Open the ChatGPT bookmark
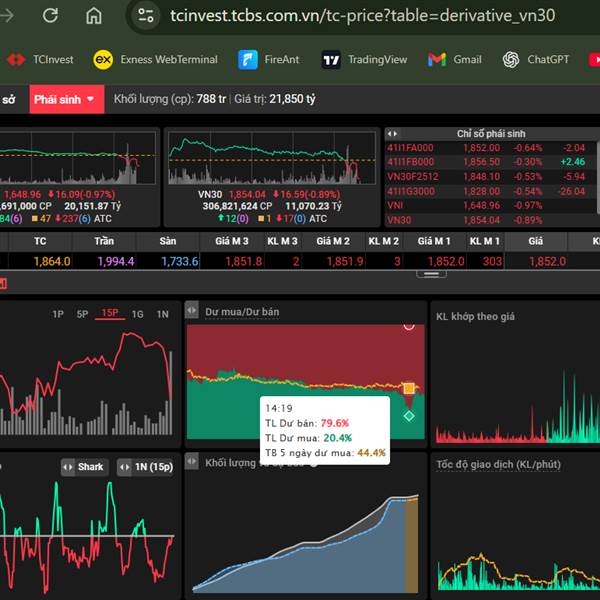600x600 pixels. tap(536, 59)
